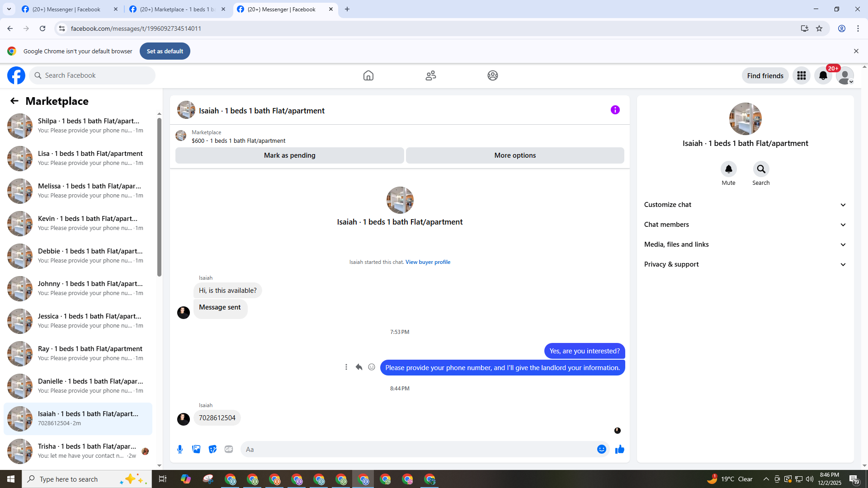React to message with smiley icon
Viewport: 868px width, 488px height.
tap(372, 367)
